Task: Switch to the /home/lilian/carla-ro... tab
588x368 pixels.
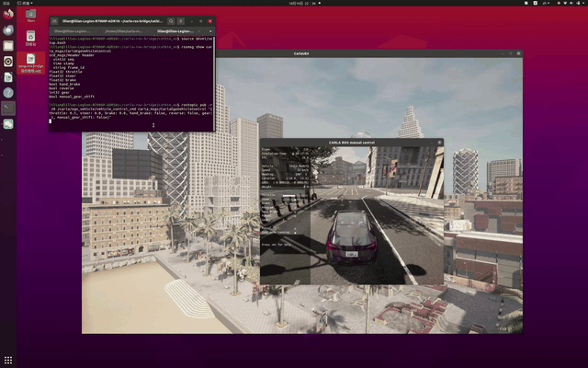Action: [124, 31]
